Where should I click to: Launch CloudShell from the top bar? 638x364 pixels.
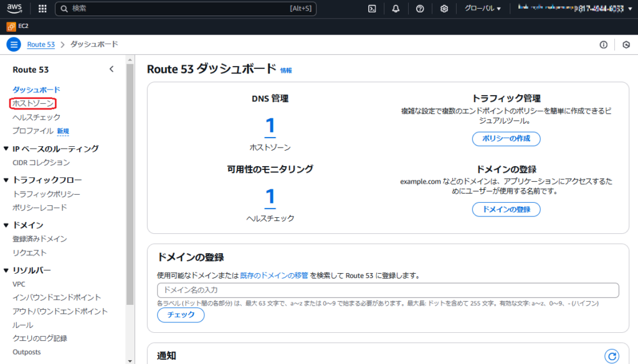point(372,9)
